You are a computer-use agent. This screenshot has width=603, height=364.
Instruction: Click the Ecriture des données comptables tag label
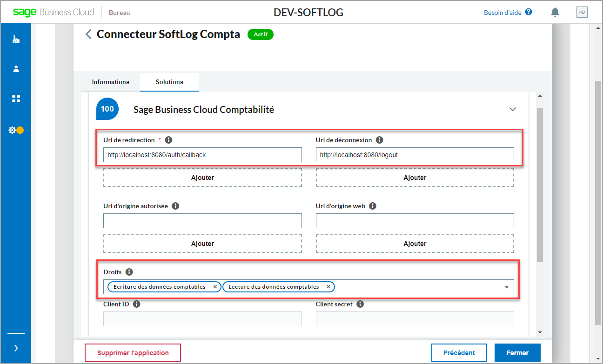click(x=160, y=287)
